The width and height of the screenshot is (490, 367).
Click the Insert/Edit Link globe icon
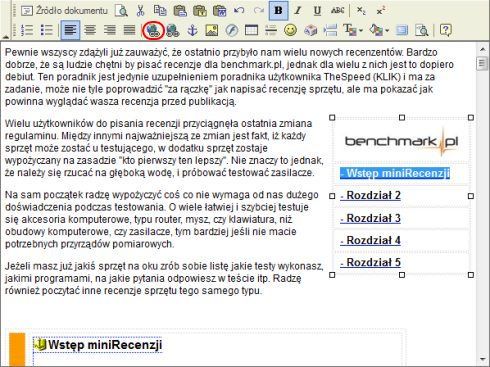pos(153,31)
